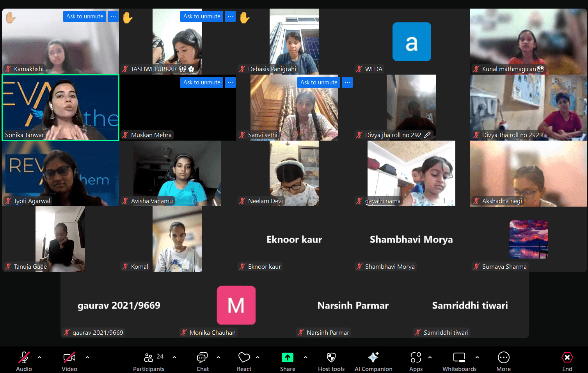Viewport: 588px width, 373px height.
Task: Click Kamakhshi's muted mic icon
Action: (x=9, y=69)
